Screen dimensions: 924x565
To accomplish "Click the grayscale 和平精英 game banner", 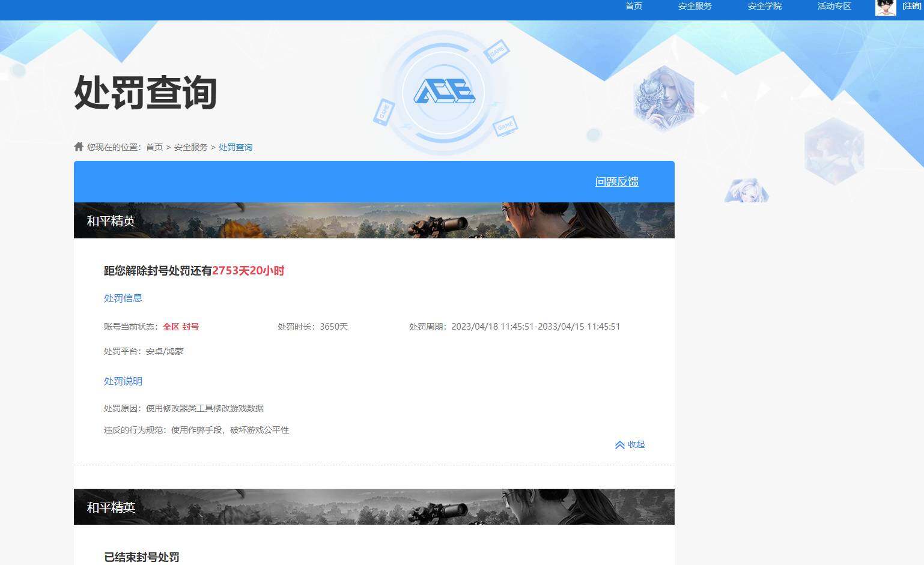I will (374, 507).
